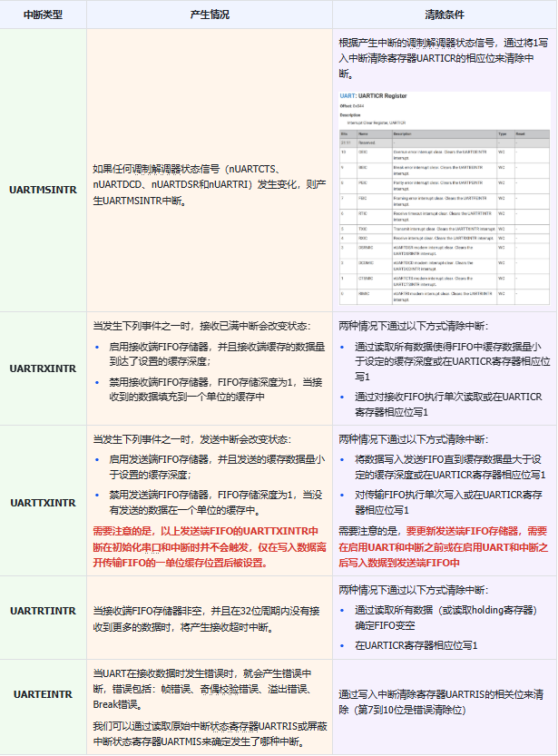Click the 清除条件 column header
558x756 pixels.
tap(445, 15)
